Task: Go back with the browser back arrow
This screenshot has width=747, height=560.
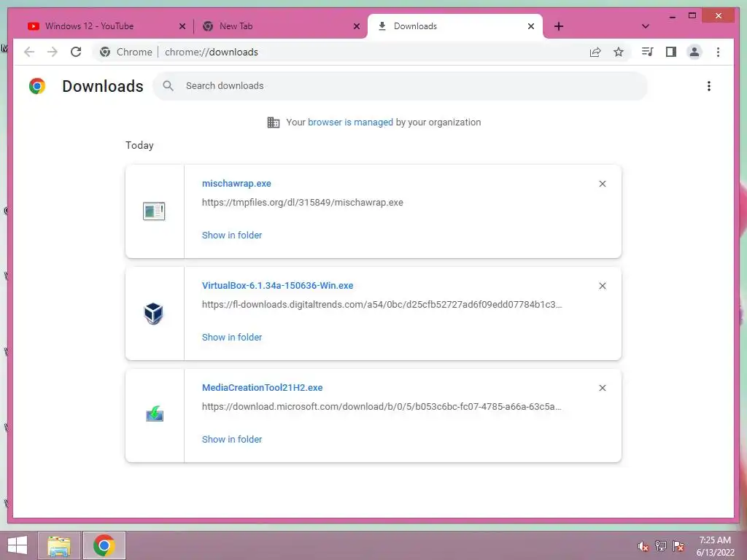Action: (29, 52)
